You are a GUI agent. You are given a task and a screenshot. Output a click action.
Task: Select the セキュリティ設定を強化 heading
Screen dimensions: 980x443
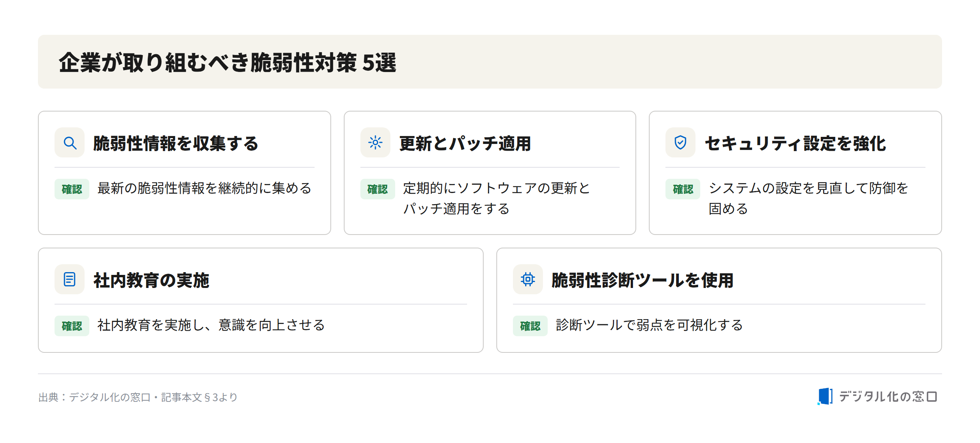(x=795, y=143)
